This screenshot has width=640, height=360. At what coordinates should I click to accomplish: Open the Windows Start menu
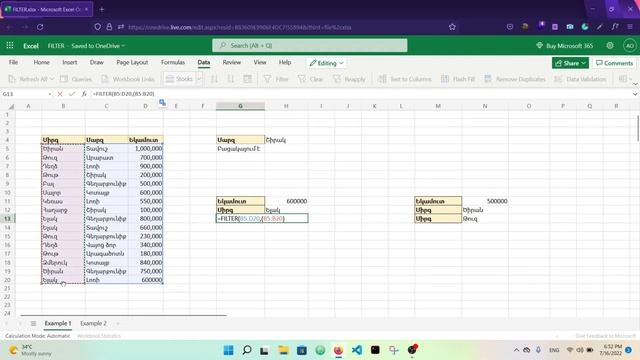tap(229, 350)
